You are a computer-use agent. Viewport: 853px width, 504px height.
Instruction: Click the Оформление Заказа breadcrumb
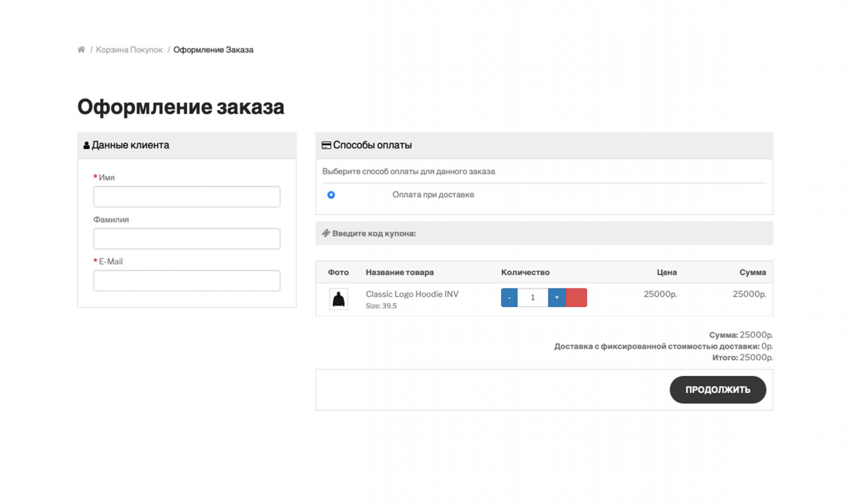(213, 50)
